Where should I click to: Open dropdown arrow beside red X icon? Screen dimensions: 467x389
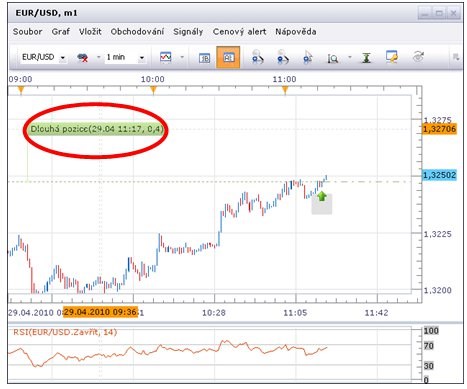98,57
